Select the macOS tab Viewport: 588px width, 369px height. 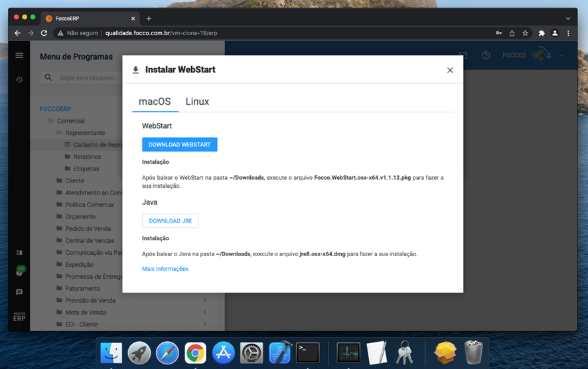155,102
